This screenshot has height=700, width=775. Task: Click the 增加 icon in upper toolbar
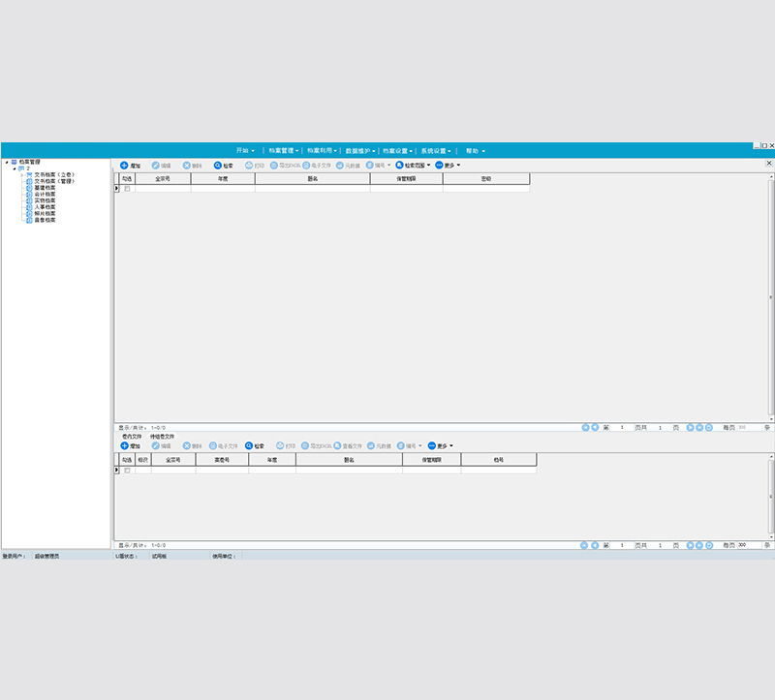pyautogui.click(x=124, y=166)
